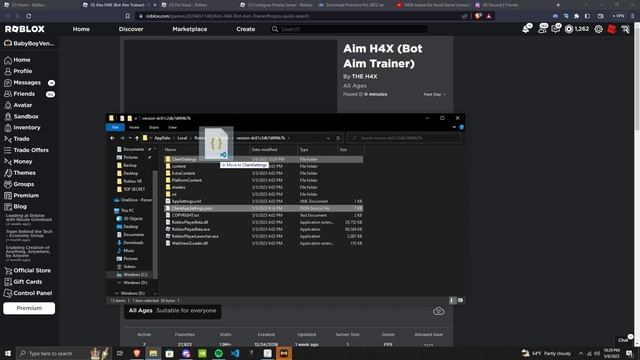Open Profile in the Roblox sidebar
Screen dimensions: 640x360
(18, 71)
